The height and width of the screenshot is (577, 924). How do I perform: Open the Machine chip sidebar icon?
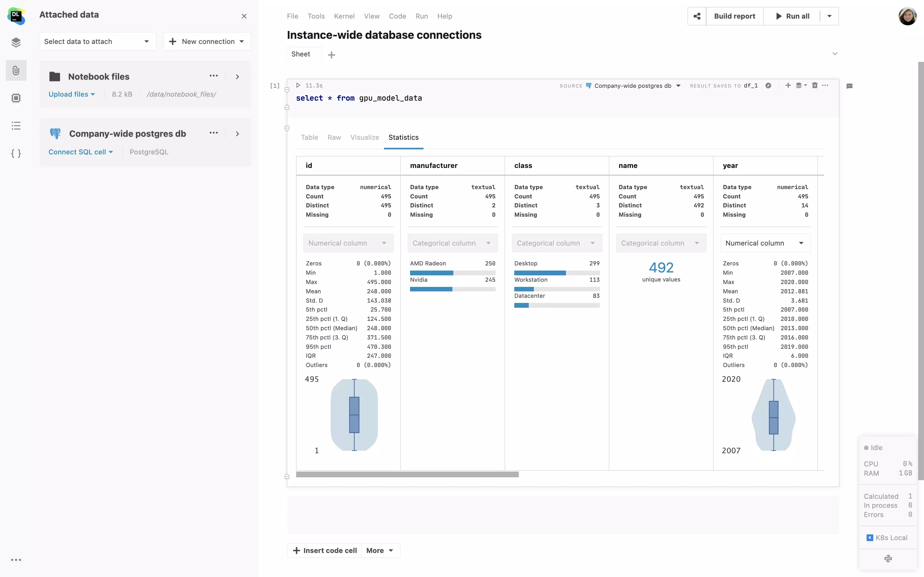pos(16,98)
